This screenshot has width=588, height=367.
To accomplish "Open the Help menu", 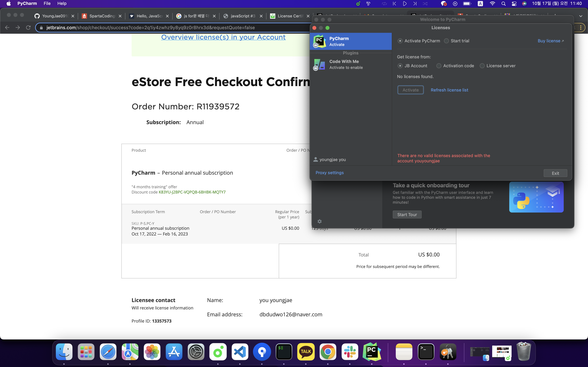I will tap(62, 3).
